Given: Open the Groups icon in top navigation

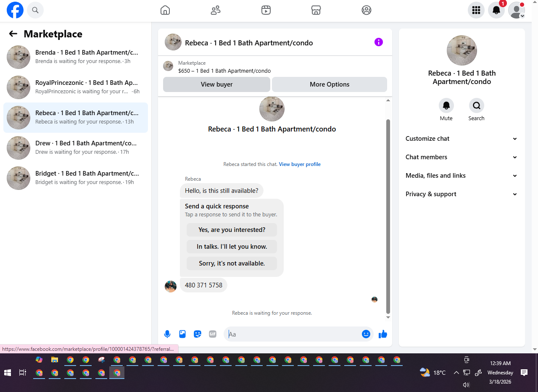Looking at the screenshot, I should [x=367, y=10].
